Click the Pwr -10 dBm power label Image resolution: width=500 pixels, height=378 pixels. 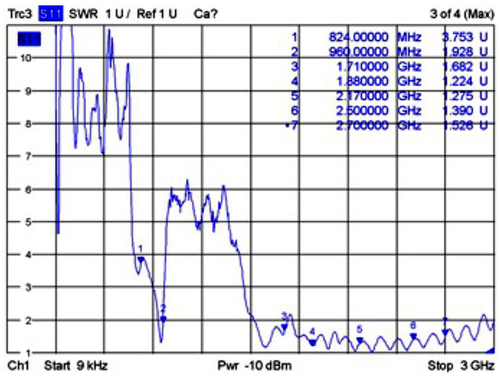pos(254,366)
